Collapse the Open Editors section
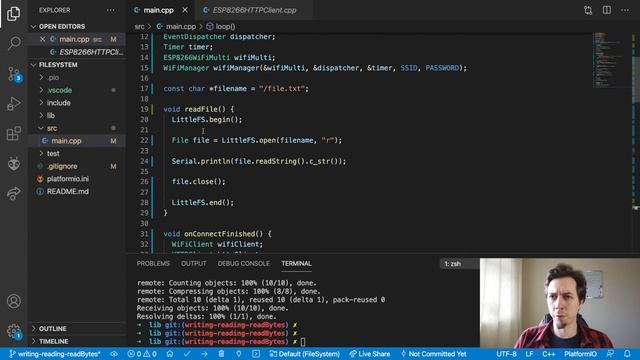The height and width of the screenshot is (360, 640). pyautogui.click(x=77, y=27)
